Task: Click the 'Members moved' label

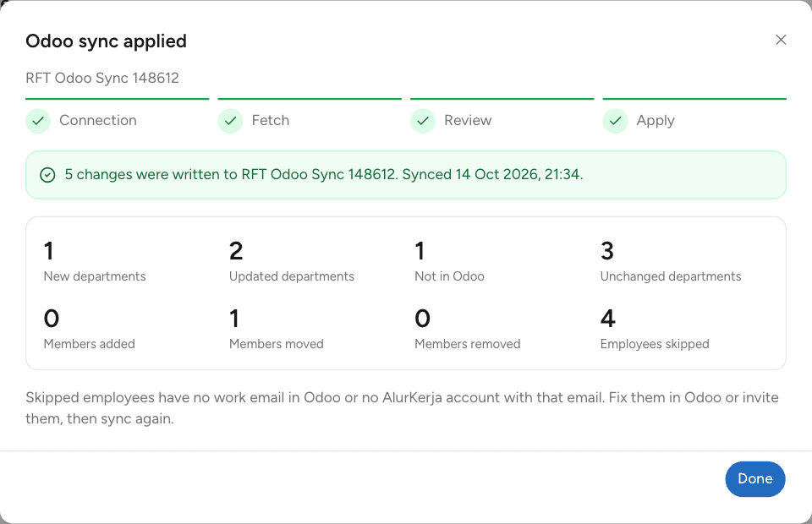Action: [276, 344]
